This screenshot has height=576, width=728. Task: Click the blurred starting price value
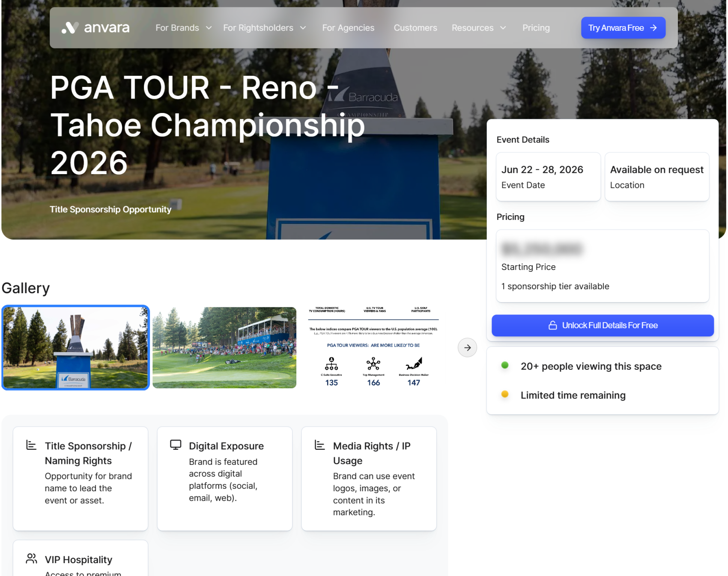[x=542, y=249]
